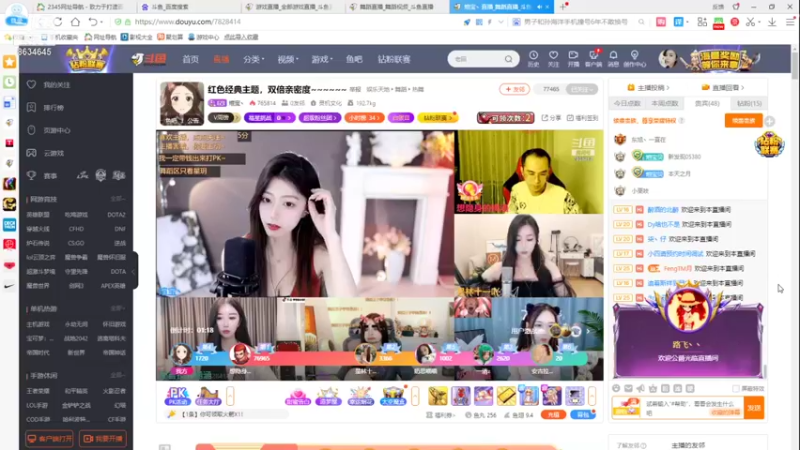This screenshot has height=450, width=800.
Task: Mute the active tab via speaker icon
Action: click(539, 7)
